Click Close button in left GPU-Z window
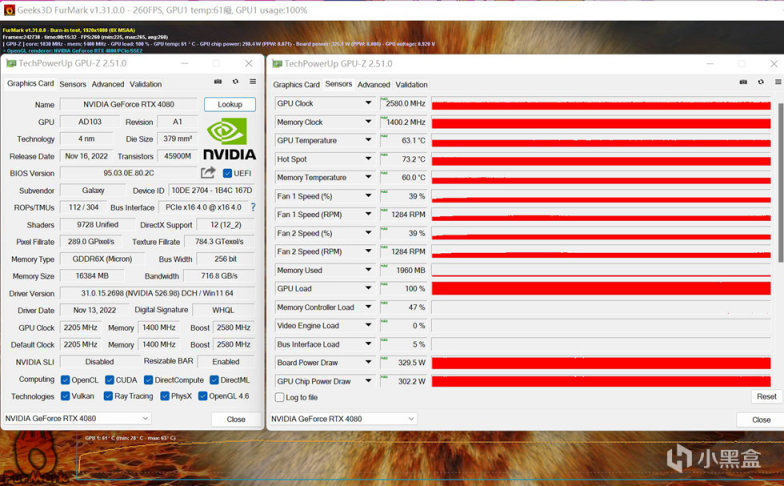 point(236,419)
